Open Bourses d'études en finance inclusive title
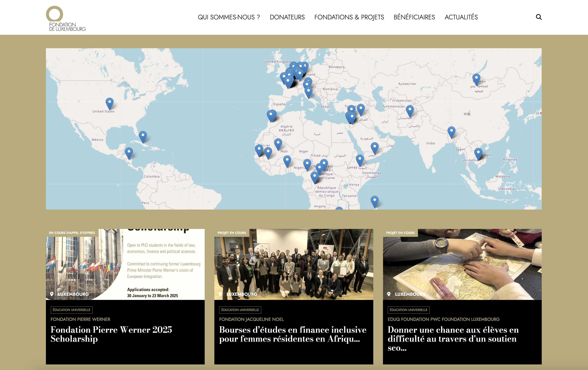The height and width of the screenshot is (370, 588). [x=293, y=334]
